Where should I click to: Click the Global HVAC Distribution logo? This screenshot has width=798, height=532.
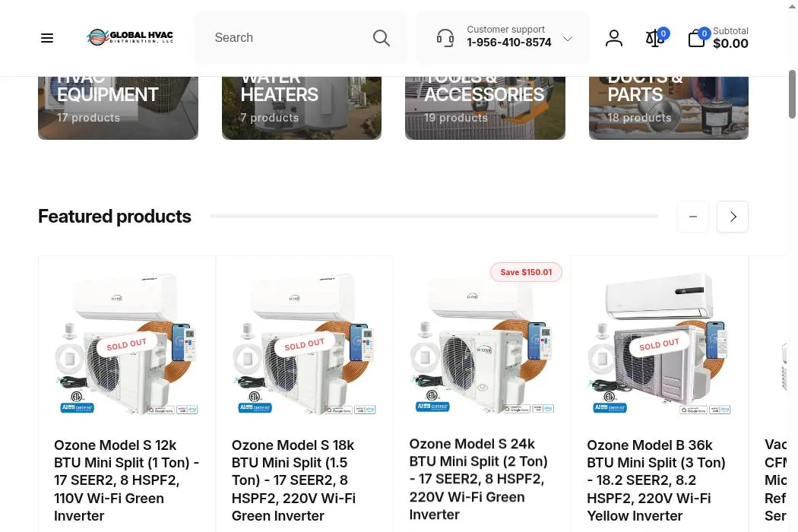[130, 37]
